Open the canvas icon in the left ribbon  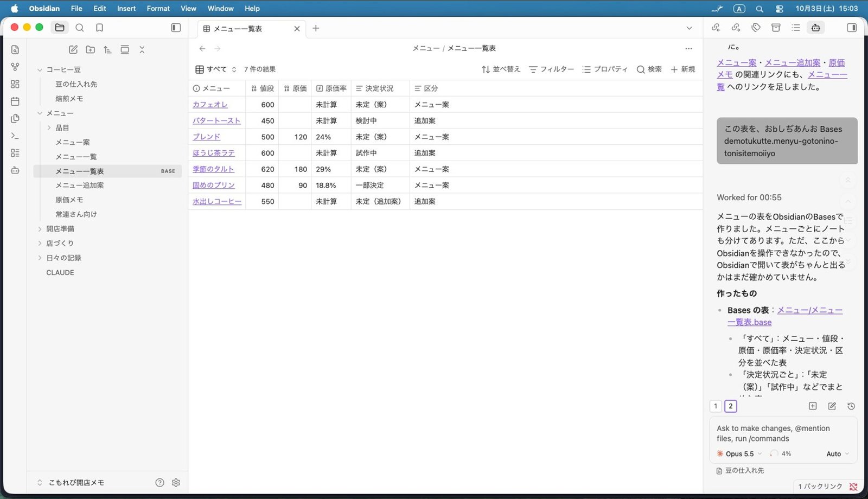coord(15,84)
